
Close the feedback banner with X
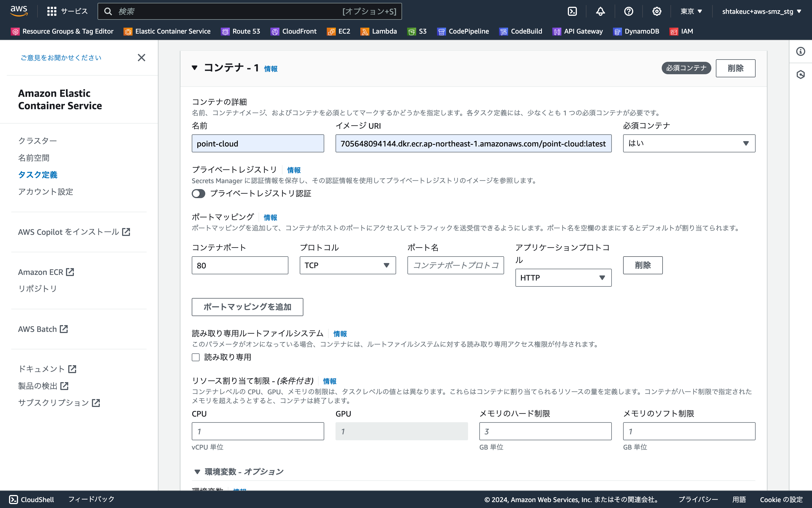point(142,58)
